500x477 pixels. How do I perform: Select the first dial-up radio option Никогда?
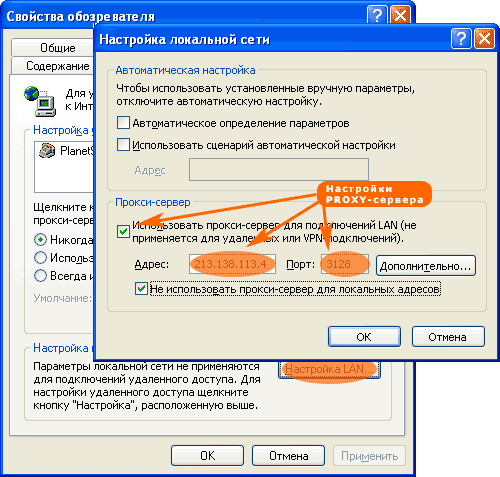point(40,239)
